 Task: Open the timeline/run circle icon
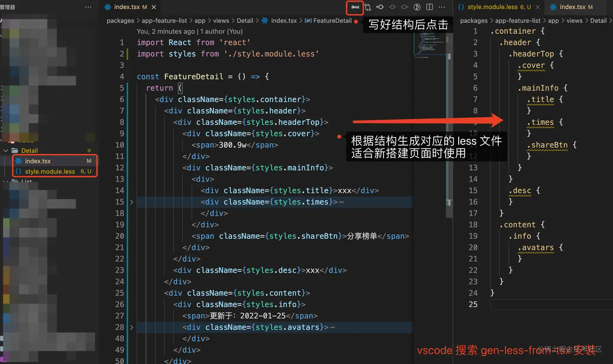pos(417,7)
